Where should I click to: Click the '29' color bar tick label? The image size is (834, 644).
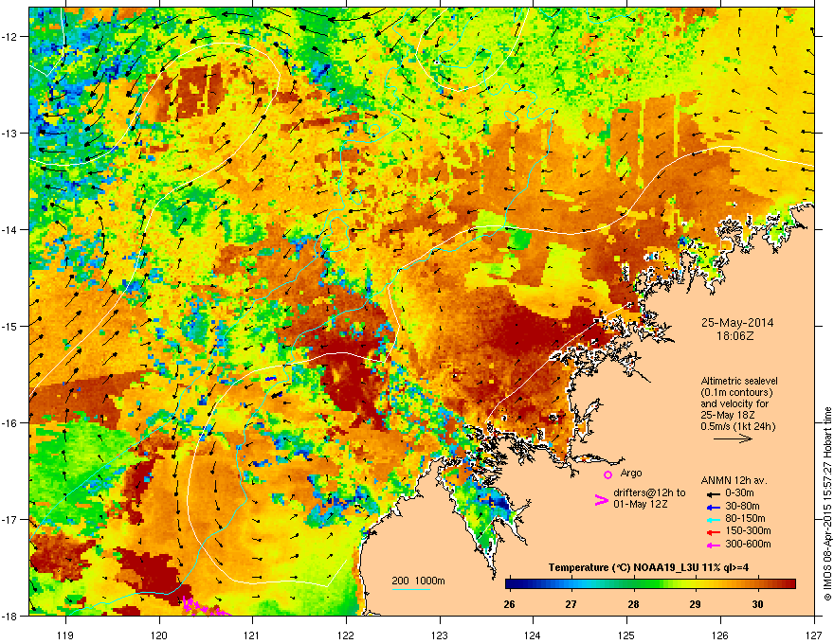point(696,604)
